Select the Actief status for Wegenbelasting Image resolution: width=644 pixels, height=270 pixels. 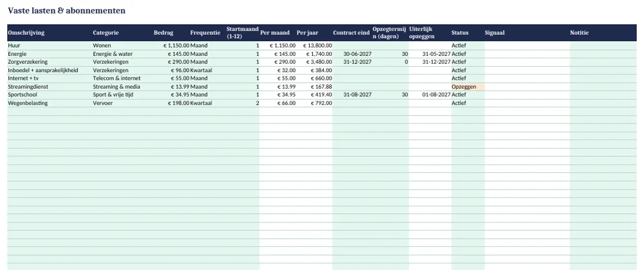468,103
